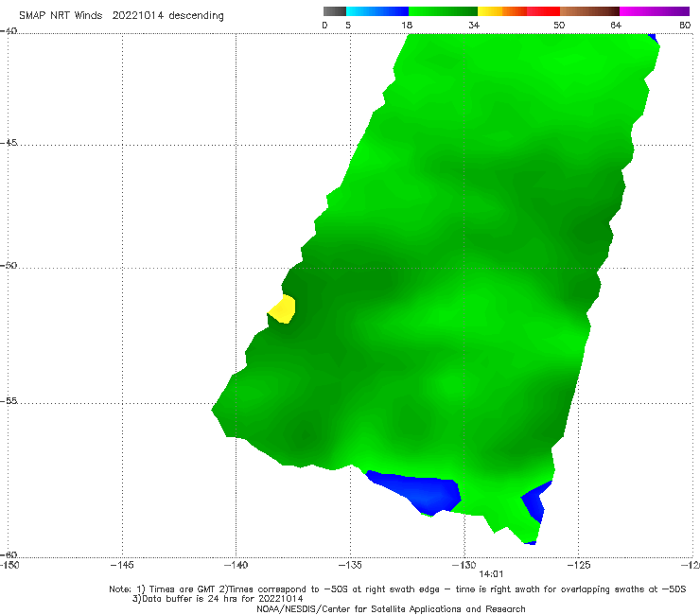Click the color bar label '64'
The height and width of the screenshot is (615, 700).
pyautogui.click(x=616, y=25)
